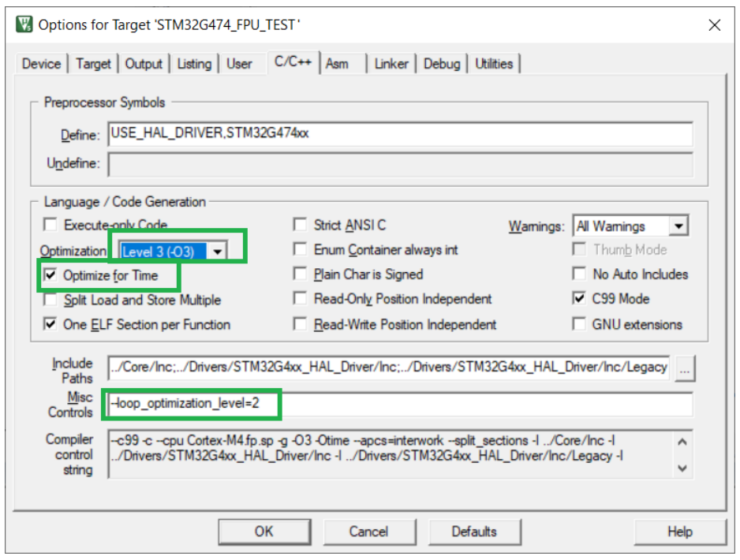This screenshot has height=560, width=740.
Task: Check Read-Only Position Independent
Action: 300,299
